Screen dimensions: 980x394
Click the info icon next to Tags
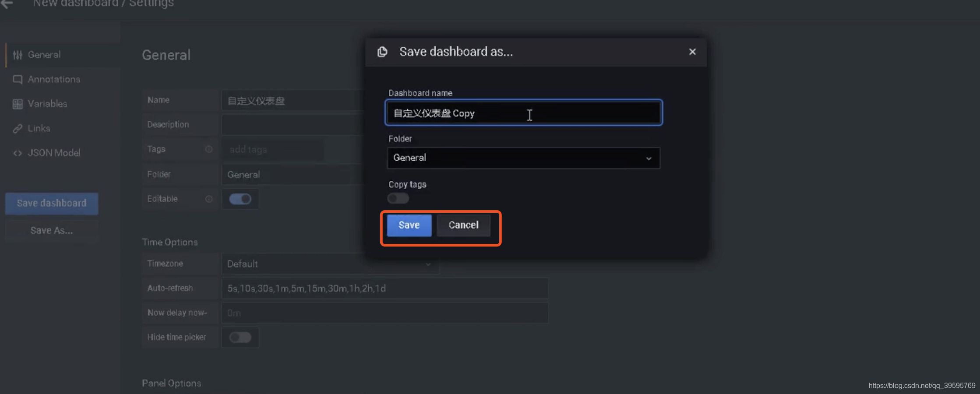pyautogui.click(x=209, y=149)
